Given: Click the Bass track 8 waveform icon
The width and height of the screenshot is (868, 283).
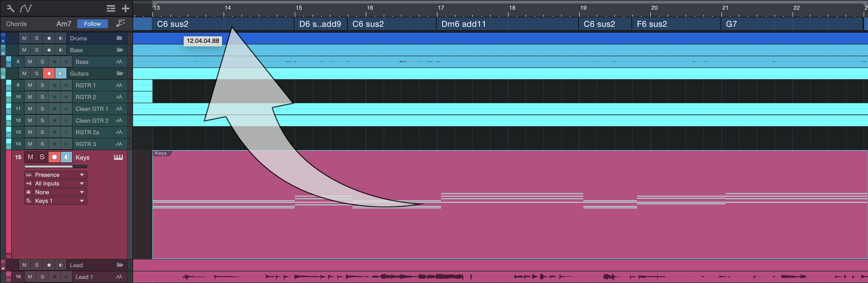Looking at the screenshot, I should [119, 62].
